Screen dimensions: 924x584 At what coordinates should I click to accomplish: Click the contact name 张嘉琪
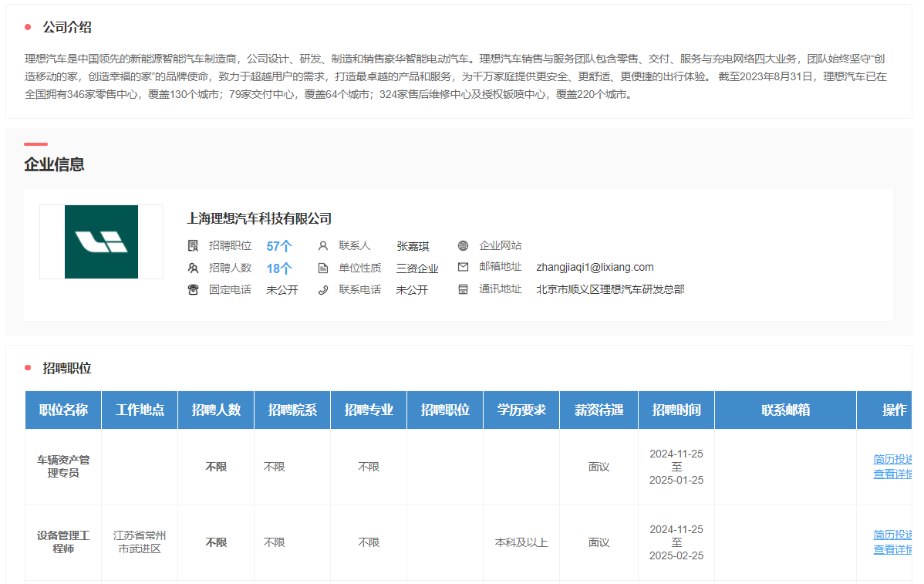[413, 246]
